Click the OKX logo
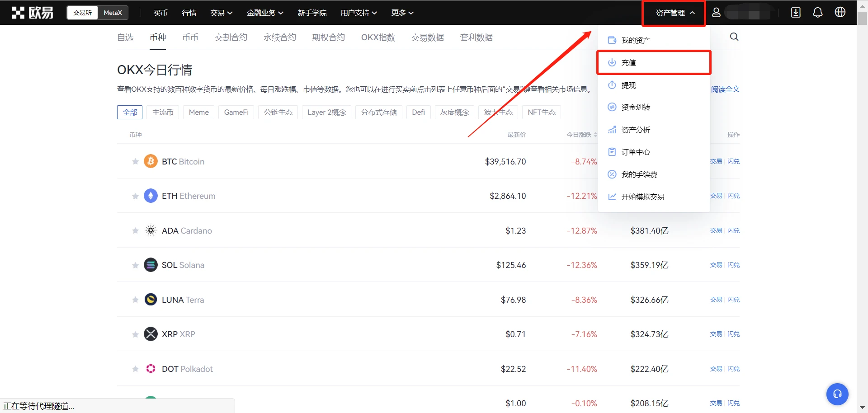The width and height of the screenshot is (868, 413). (x=33, y=13)
